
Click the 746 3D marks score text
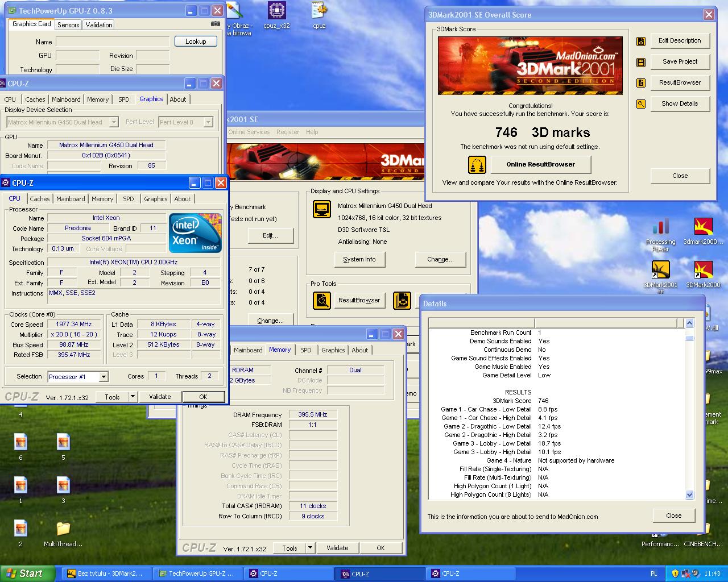pyautogui.click(x=543, y=132)
